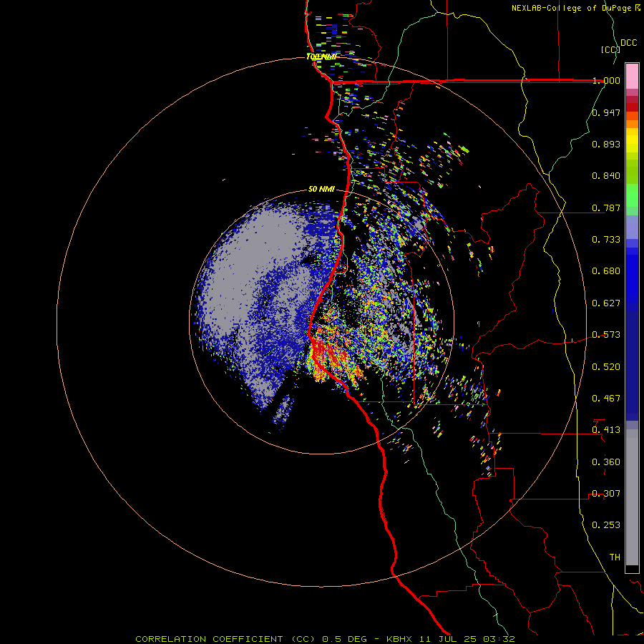Screen dimensions: 644x644
Task: Click the 100 NMI range ring label
Action: point(321,57)
